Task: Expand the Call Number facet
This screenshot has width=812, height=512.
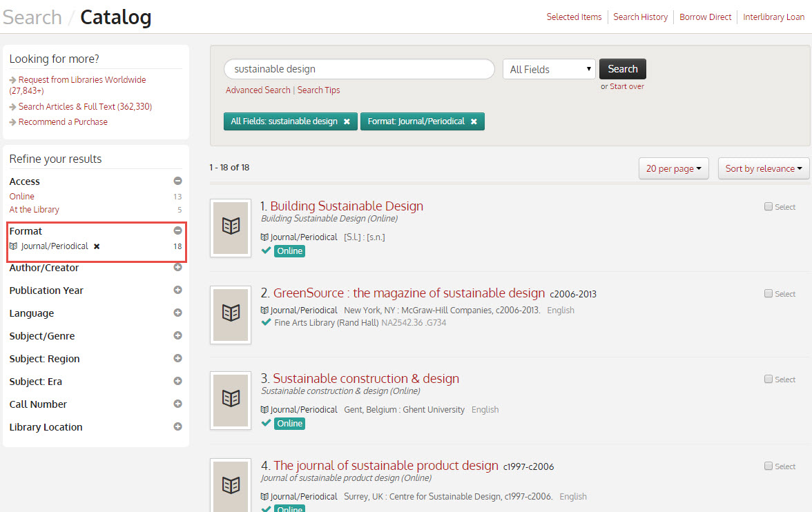Action: click(x=177, y=404)
